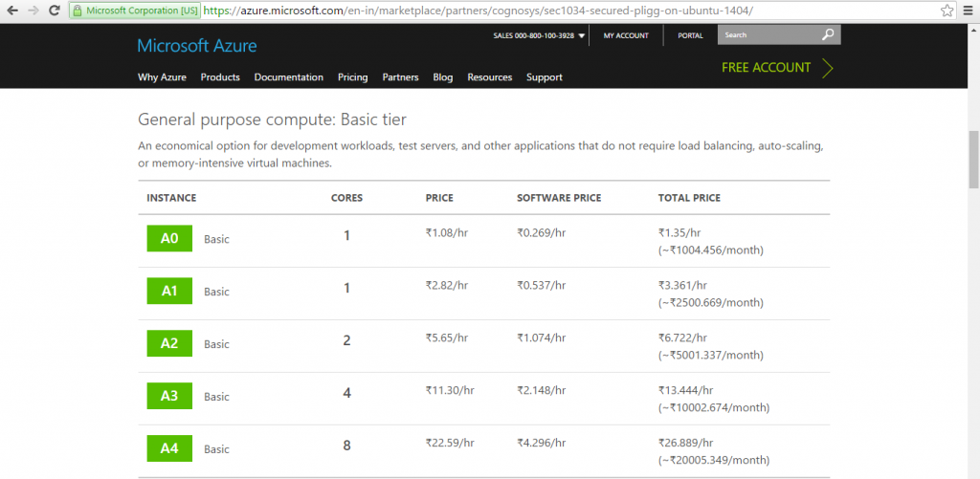The image size is (980, 479).
Task: Click the browser back arrow
Action: tap(12, 11)
